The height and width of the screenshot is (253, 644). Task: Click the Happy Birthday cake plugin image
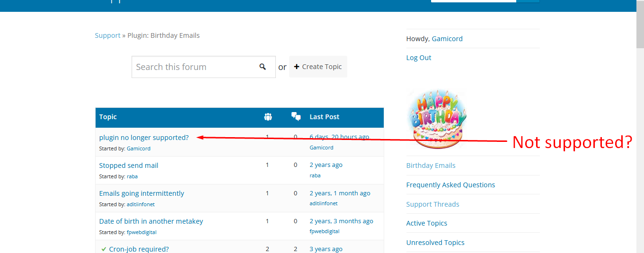[436, 118]
